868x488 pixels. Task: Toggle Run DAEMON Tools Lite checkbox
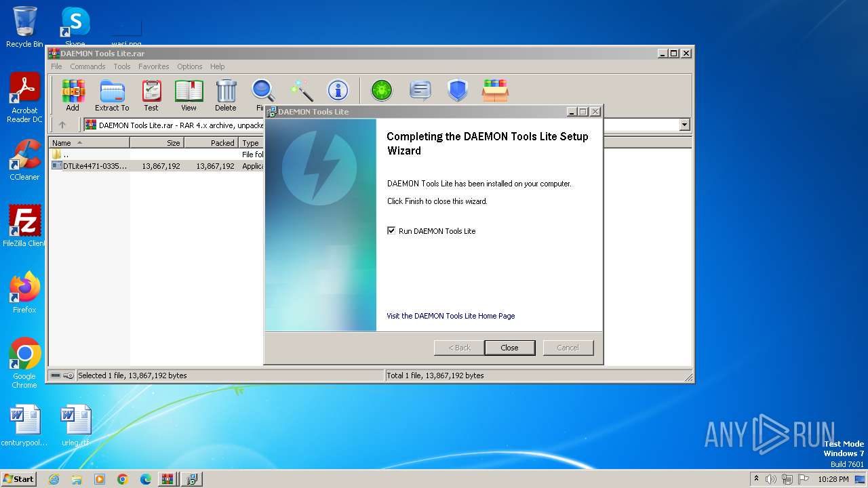[391, 230]
